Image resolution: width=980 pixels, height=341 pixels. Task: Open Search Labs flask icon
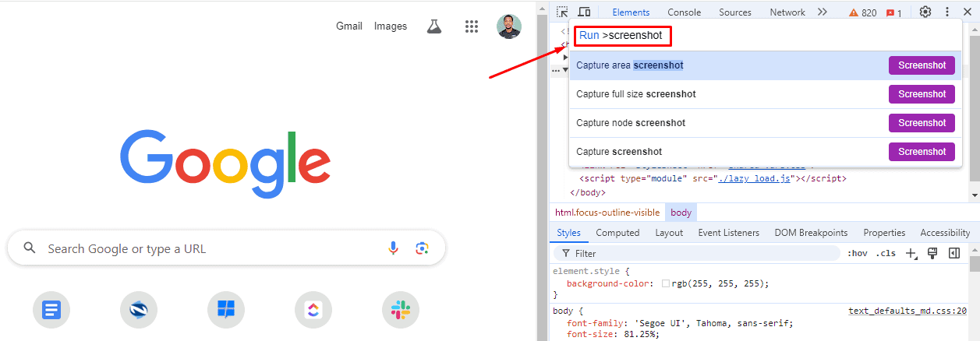(x=434, y=26)
